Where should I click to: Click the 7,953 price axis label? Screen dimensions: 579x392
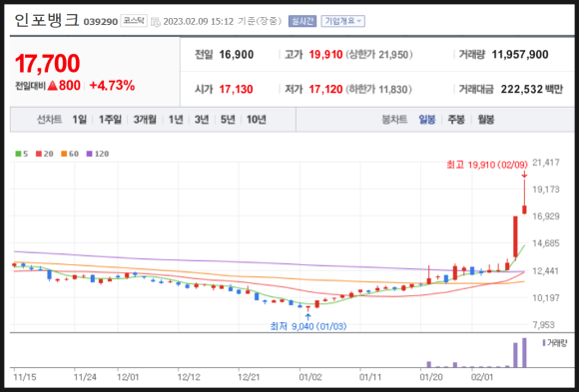543,325
